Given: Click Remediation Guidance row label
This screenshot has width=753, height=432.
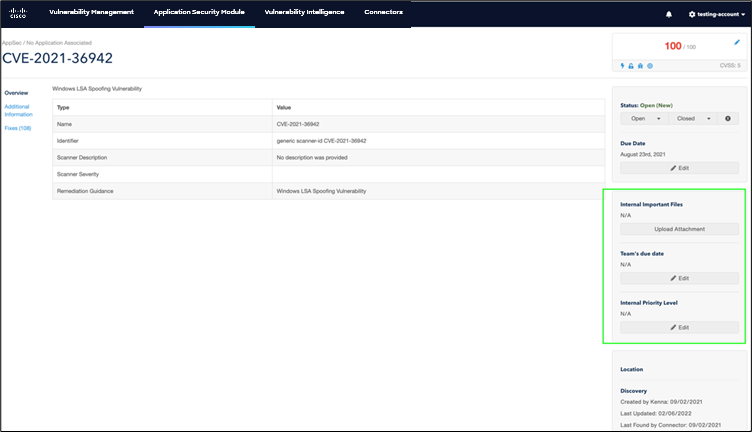Looking at the screenshot, I should coord(85,191).
